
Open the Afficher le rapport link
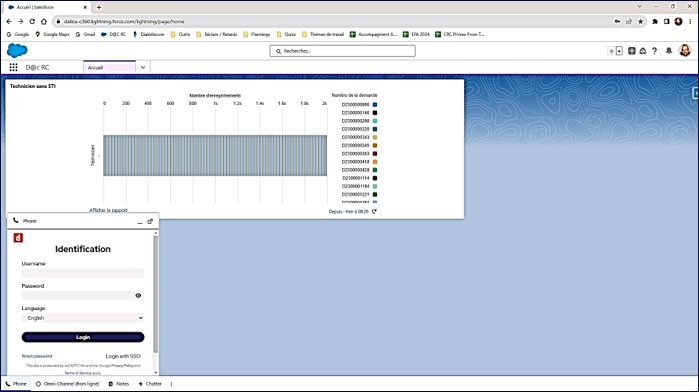(108, 210)
